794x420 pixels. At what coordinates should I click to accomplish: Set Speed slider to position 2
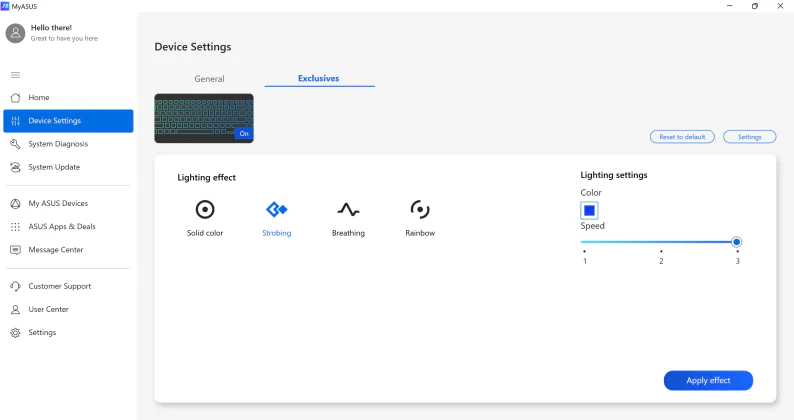(x=661, y=242)
